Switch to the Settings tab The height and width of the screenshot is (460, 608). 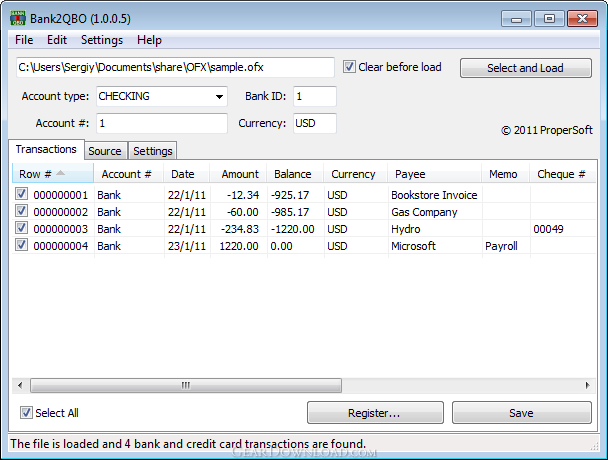[153, 151]
